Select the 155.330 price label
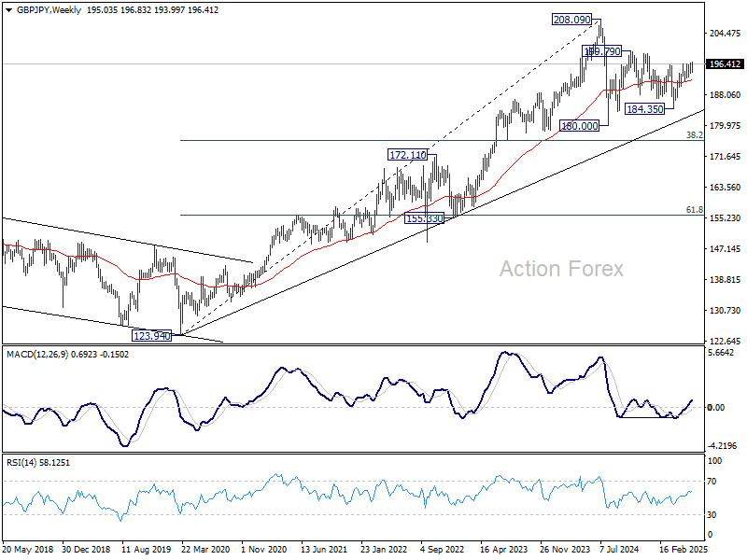747x560 pixels. [x=424, y=218]
